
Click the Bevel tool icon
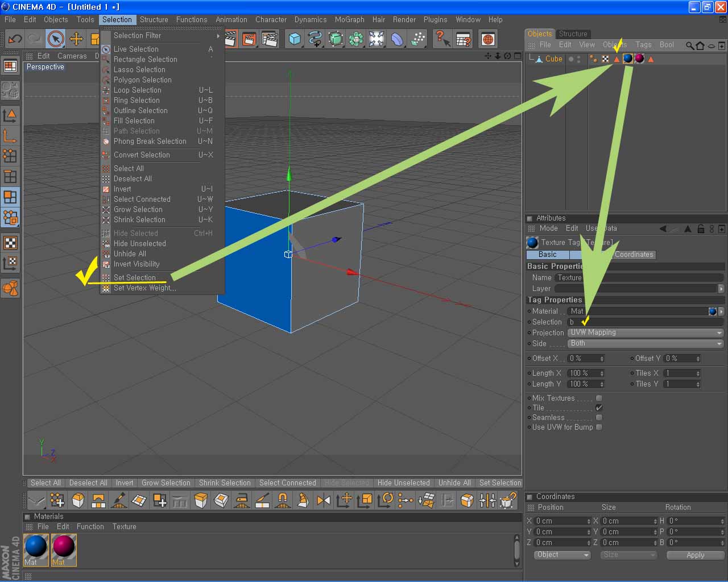point(78,500)
